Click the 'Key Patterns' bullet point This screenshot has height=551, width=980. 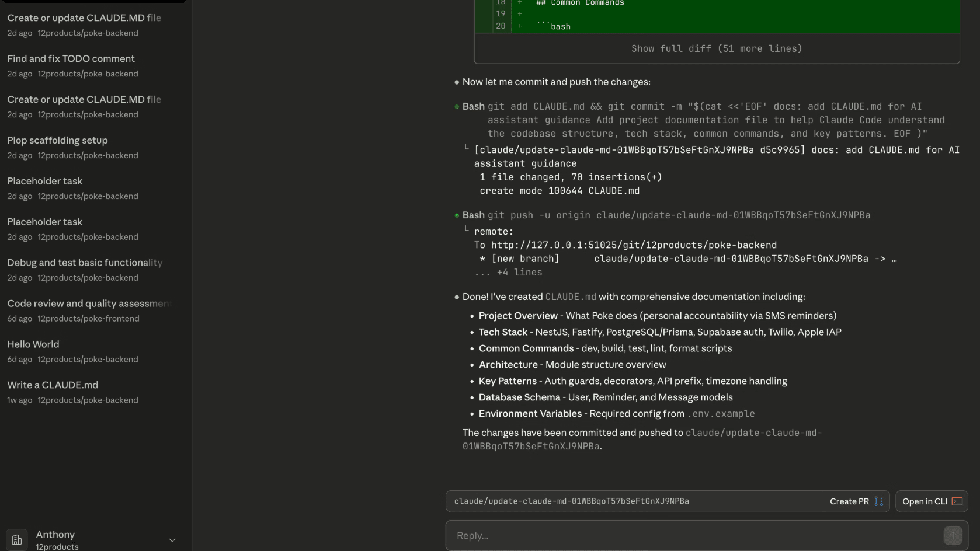click(633, 381)
